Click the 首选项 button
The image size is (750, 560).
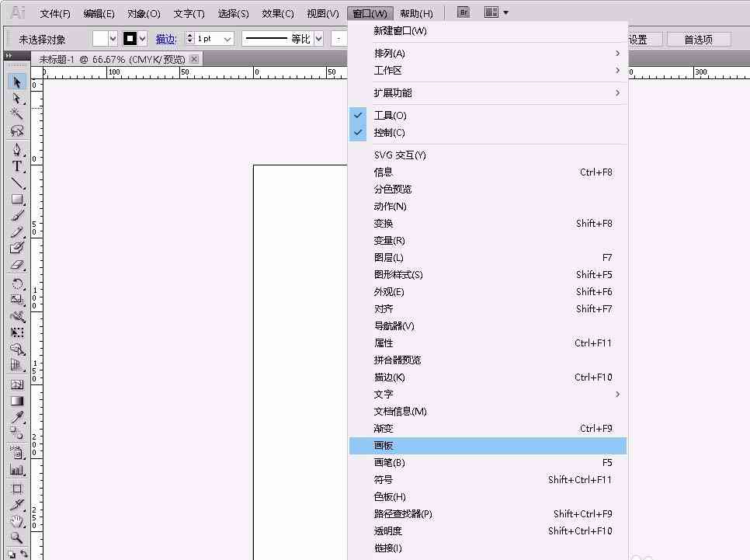[x=698, y=40]
